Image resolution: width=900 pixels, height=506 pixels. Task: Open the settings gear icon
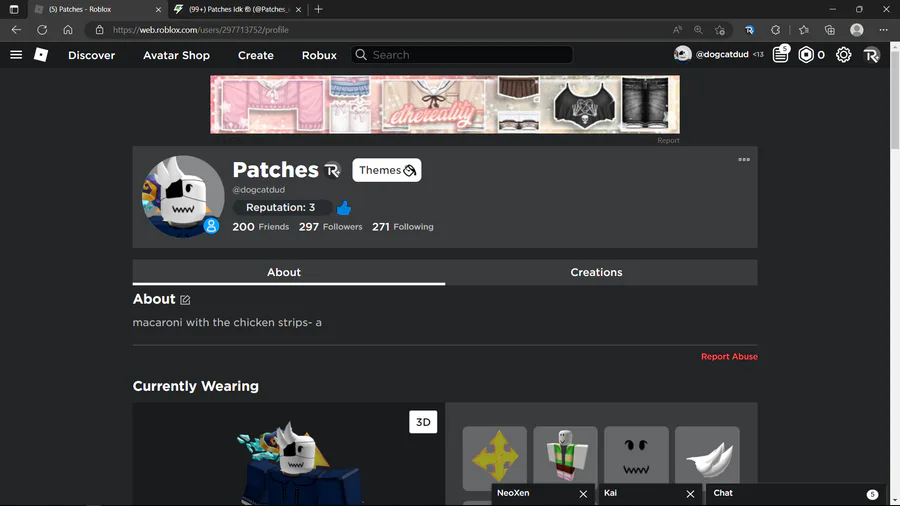click(843, 55)
